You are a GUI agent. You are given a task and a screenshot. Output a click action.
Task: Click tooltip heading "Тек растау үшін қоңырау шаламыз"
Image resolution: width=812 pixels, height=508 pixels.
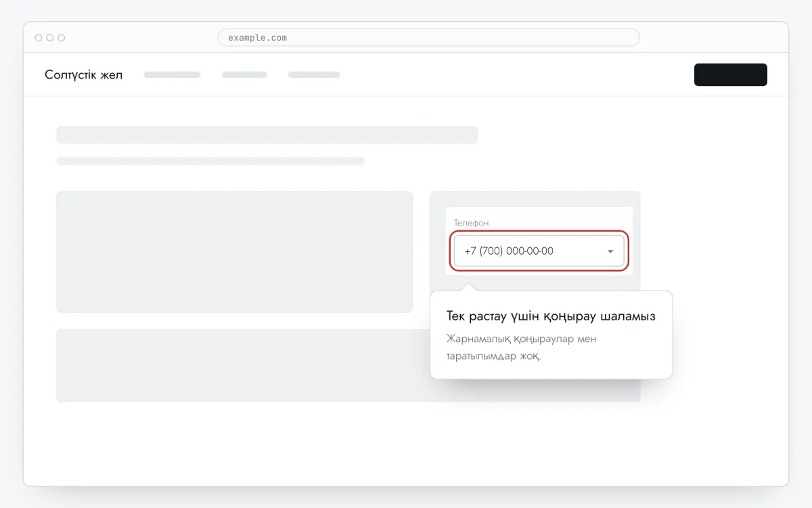point(551,316)
